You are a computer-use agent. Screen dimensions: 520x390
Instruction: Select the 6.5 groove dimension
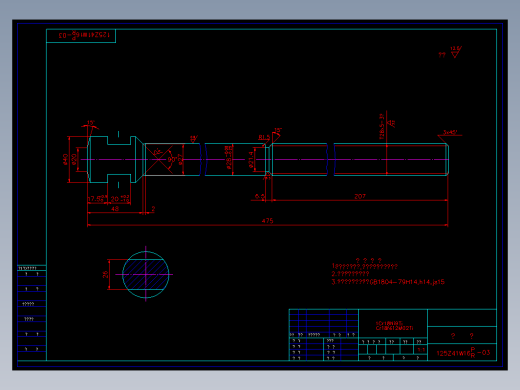(260, 196)
